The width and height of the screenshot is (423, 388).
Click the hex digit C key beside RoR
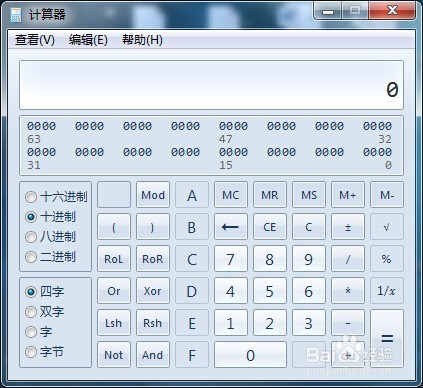click(192, 259)
